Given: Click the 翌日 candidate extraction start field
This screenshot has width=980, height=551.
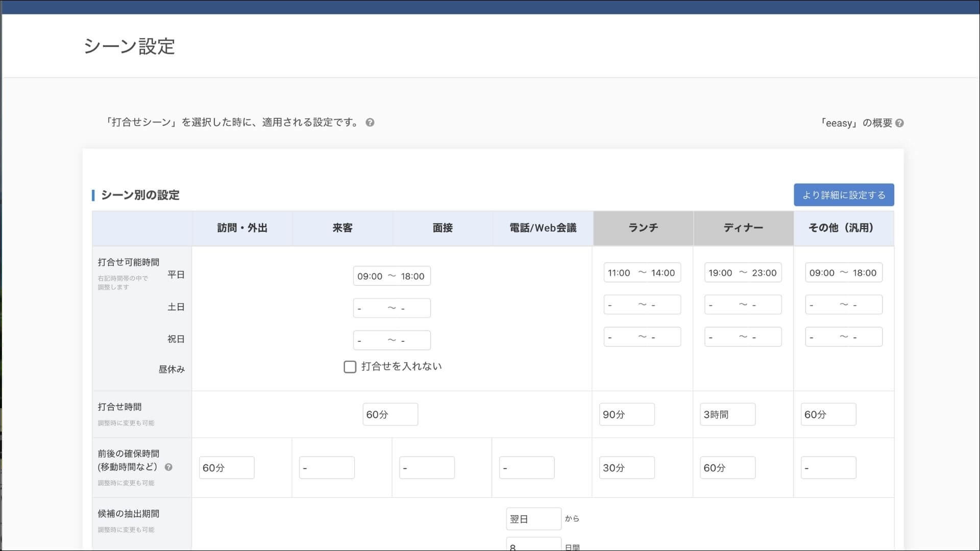Looking at the screenshot, I should (x=533, y=518).
